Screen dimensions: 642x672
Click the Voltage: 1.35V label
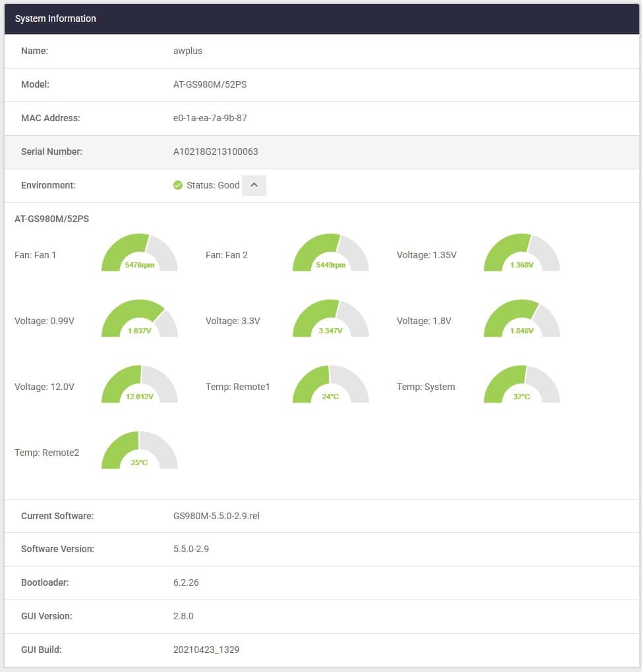(426, 255)
